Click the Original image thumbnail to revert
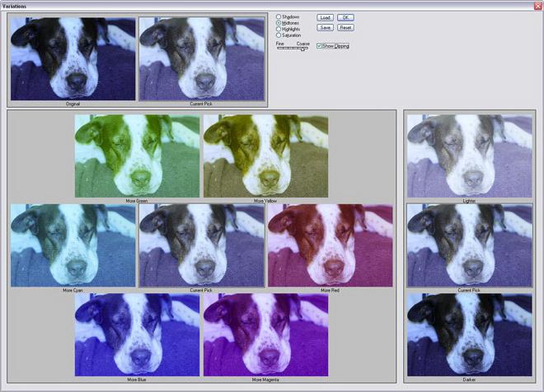The width and height of the screenshot is (544, 392). click(73, 59)
